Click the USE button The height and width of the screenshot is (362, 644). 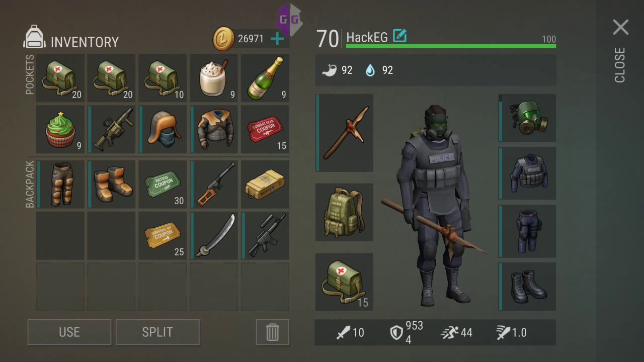click(69, 332)
